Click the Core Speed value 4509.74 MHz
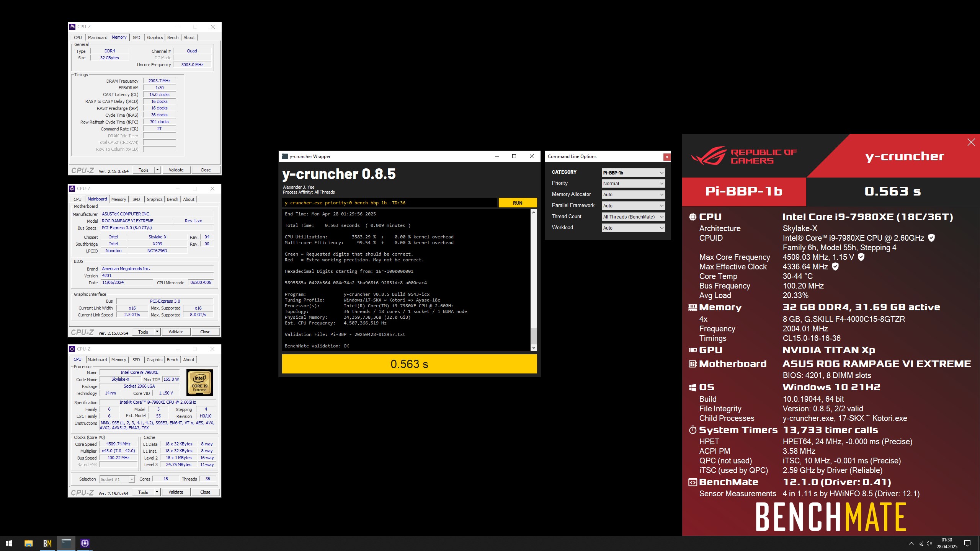The height and width of the screenshot is (551, 980). (118, 444)
